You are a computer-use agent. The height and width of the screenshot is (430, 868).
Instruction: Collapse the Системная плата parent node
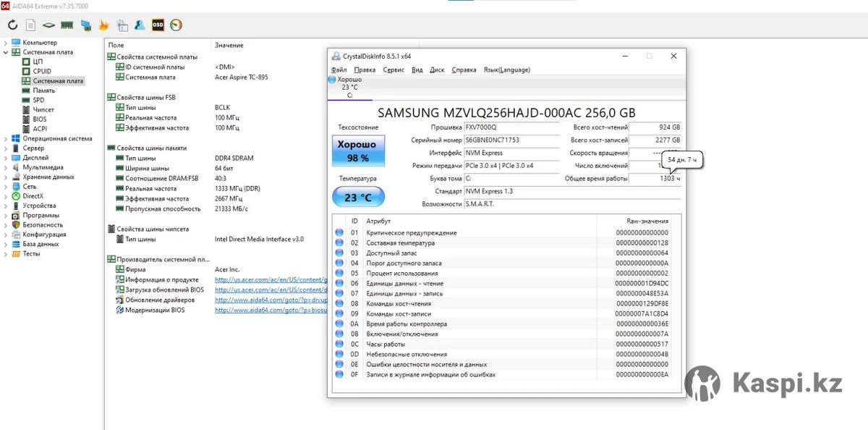pyautogui.click(x=6, y=52)
